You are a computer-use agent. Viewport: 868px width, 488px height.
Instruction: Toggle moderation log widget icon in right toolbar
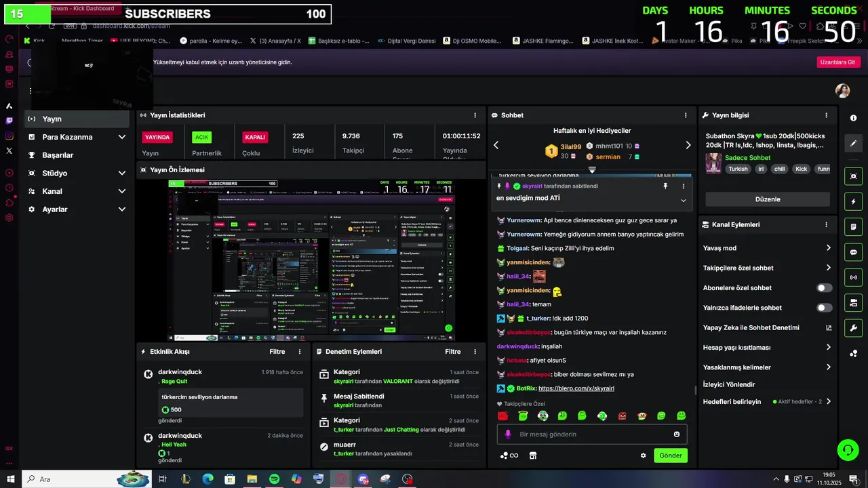[x=854, y=226]
